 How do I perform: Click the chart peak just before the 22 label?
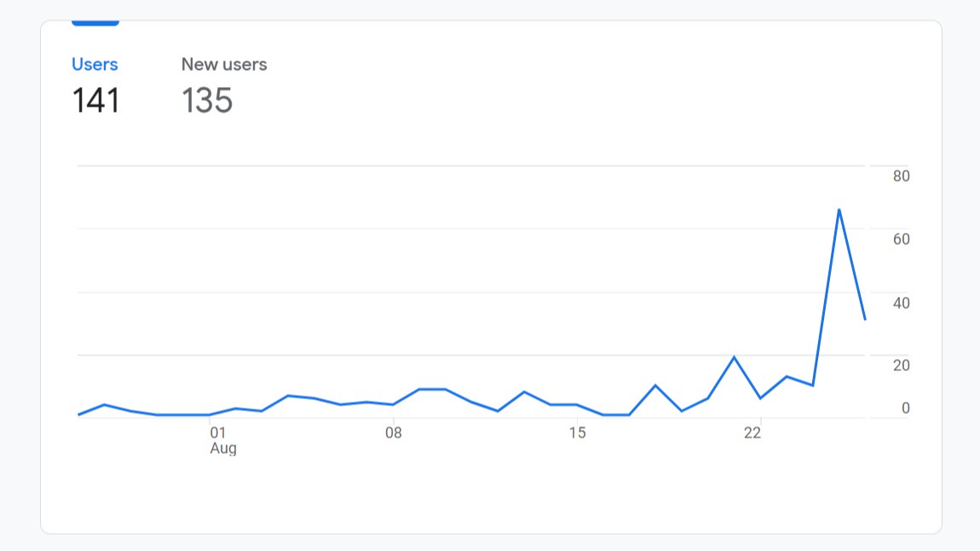point(734,357)
